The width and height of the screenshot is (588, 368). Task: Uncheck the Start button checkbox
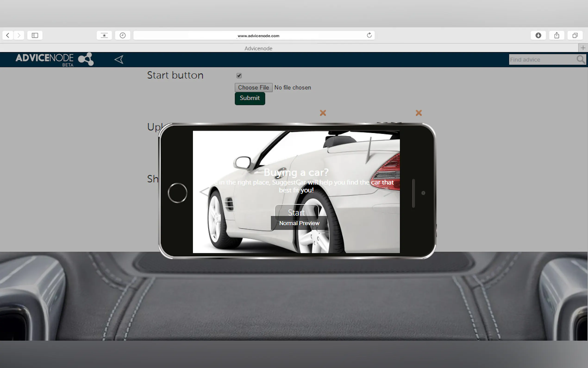239,76
